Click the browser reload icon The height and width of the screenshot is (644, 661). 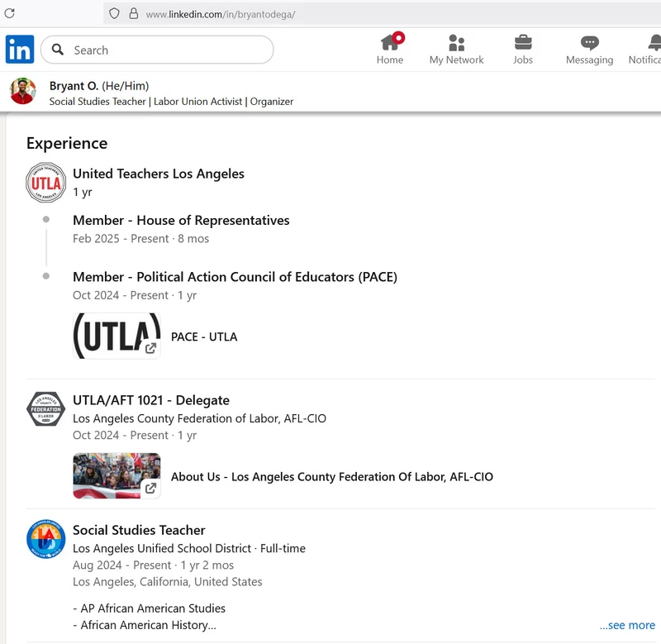(x=10, y=13)
